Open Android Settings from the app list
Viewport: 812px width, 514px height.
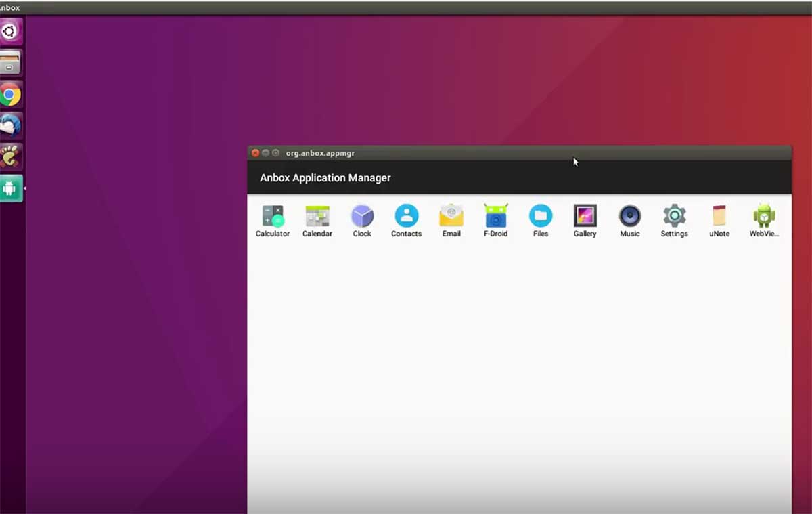coord(674,215)
